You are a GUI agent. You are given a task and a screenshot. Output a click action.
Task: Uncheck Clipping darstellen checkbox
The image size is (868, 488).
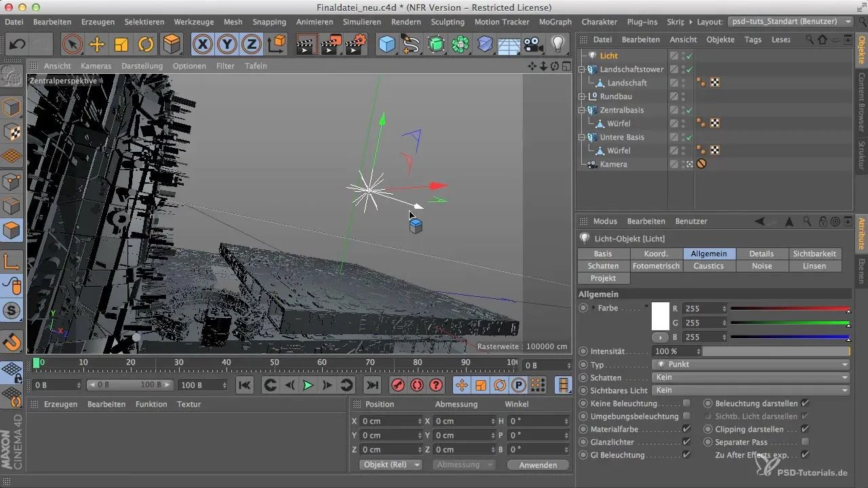805,429
